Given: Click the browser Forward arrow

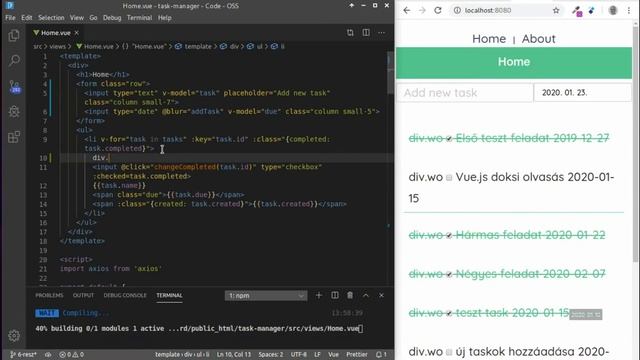Looking at the screenshot, I should pos(422,11).
